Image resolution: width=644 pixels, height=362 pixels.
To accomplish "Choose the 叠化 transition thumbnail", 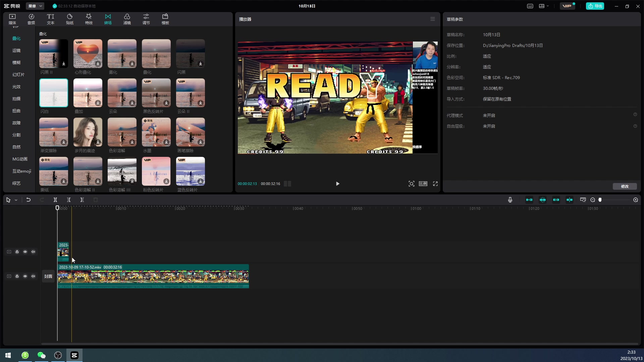I will (x=156, y=54).
